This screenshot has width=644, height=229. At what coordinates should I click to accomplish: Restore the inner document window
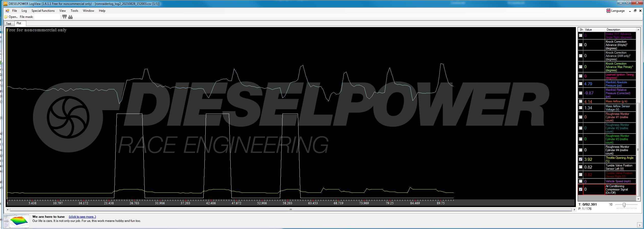point(635,11)
